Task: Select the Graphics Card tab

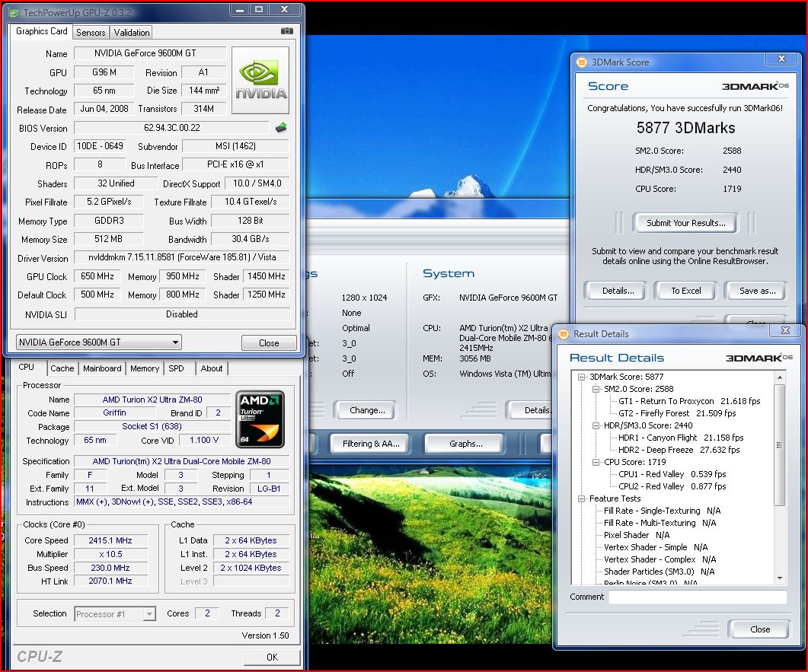Action: pyautogui.click(x=42, y=31)
